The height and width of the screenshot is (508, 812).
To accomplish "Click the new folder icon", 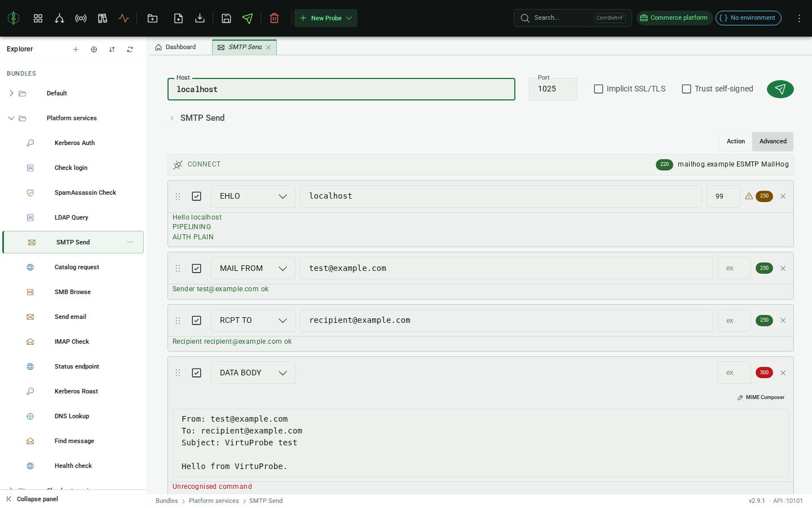I will click(x=152, y=18).
